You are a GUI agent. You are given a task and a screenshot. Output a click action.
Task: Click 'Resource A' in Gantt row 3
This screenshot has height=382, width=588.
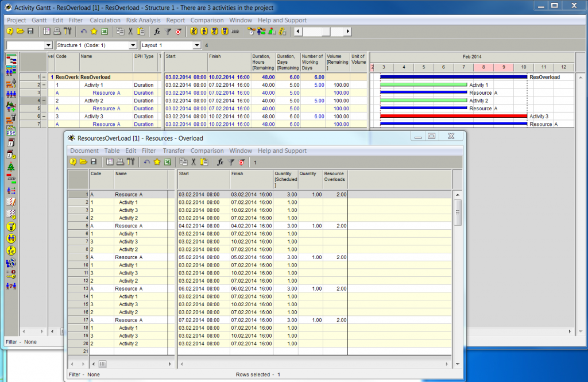click(x=106, y=92)
